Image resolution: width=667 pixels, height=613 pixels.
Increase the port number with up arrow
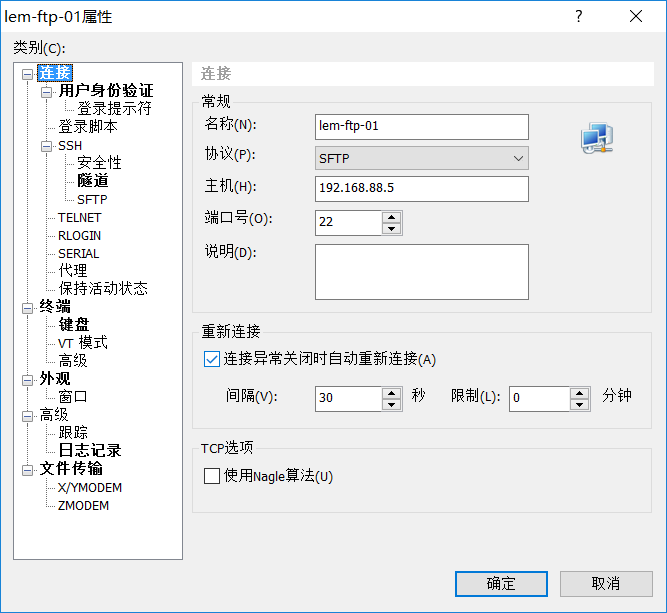click(x=391, y=217)
